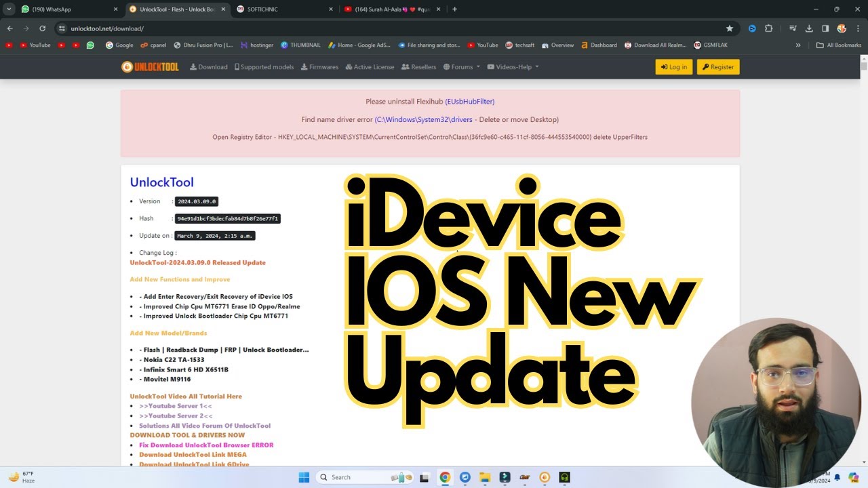Open techsaft bookmark
Image resolution: width=868 pixels, height=488 pixels.
(520, 45)
